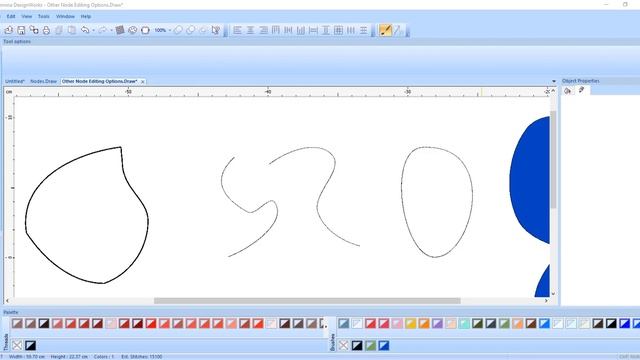
Task: Click the highlighted brush tool icon
Action: pyautogui.click(x=385, y=30)
